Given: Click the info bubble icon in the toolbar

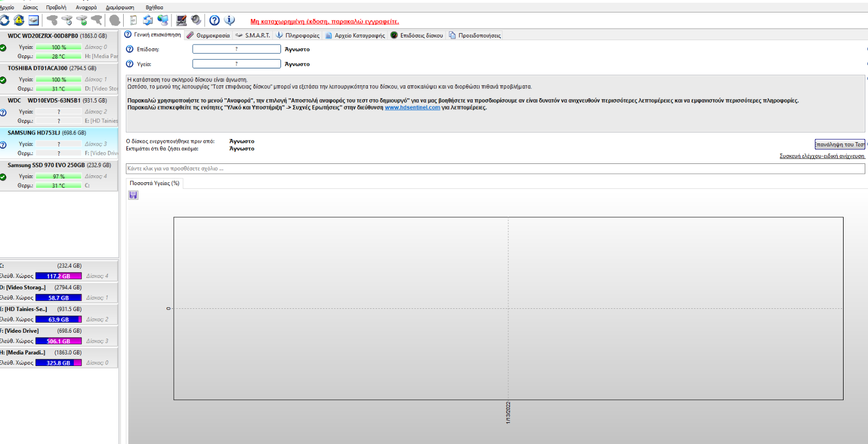Looking at the screenshot, I should point(229,20).
